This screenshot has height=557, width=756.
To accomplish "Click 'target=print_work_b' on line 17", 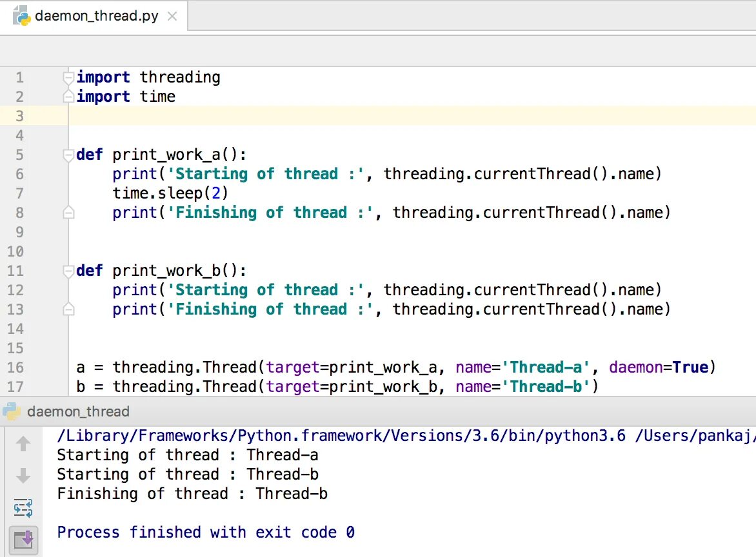I will [x=352, y=386].
